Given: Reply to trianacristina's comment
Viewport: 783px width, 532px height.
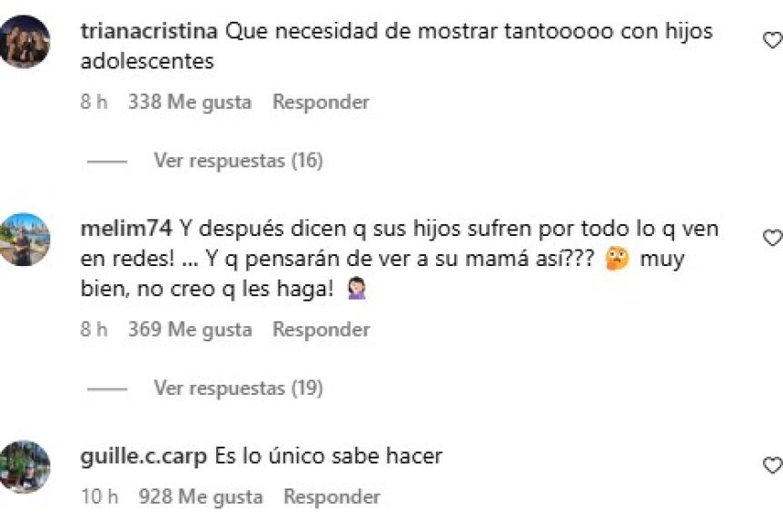Looking at the screenshot, I should click(321, 102).
